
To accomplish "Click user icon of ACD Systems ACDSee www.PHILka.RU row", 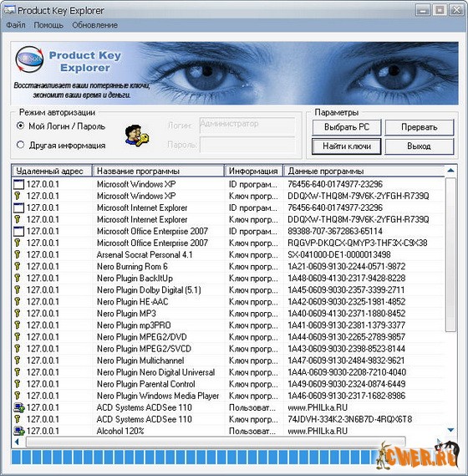I will pos(19,407).
